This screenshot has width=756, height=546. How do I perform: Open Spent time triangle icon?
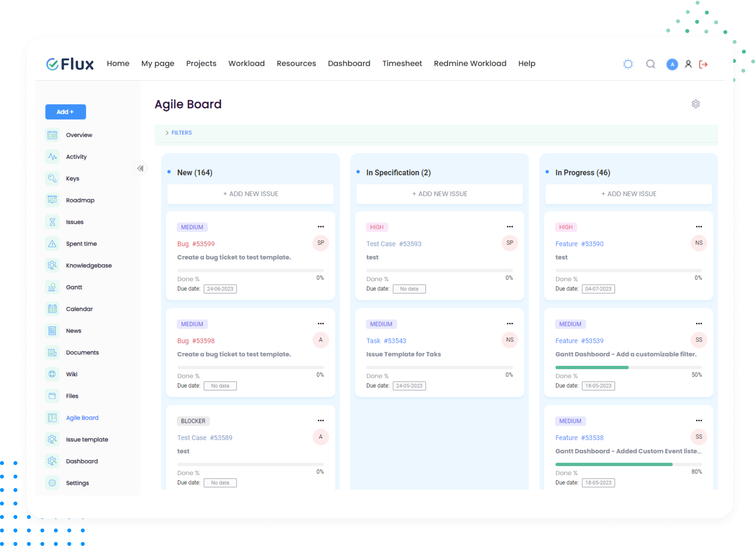52,244
